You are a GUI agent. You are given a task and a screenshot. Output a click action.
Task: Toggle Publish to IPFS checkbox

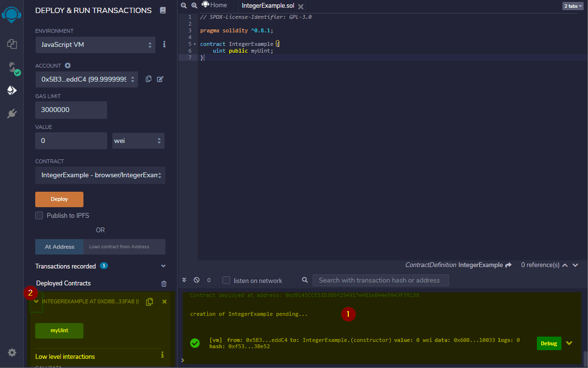pos(39,215)
